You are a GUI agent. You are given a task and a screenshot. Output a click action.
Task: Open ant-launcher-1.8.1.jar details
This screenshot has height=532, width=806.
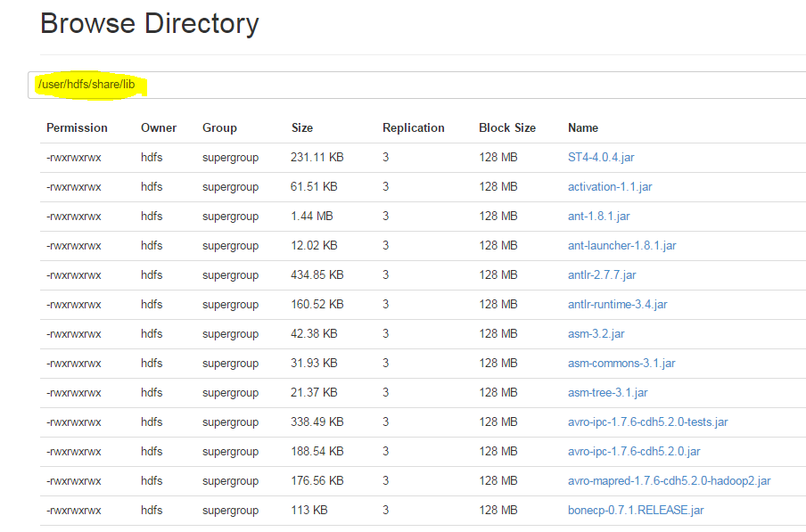pos(621,245)
